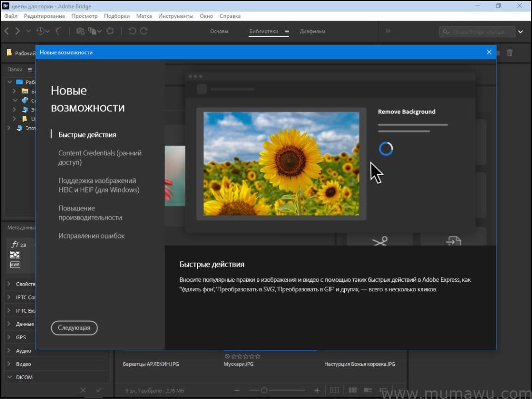This screenshot has height=399, width=532.
Task: Open Исправления ошибок section in dialog
Action: tap(92, 236)
